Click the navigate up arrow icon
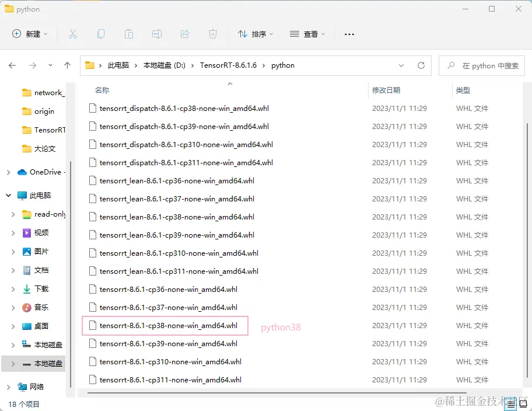532x411 pixels. click(67, 65)
